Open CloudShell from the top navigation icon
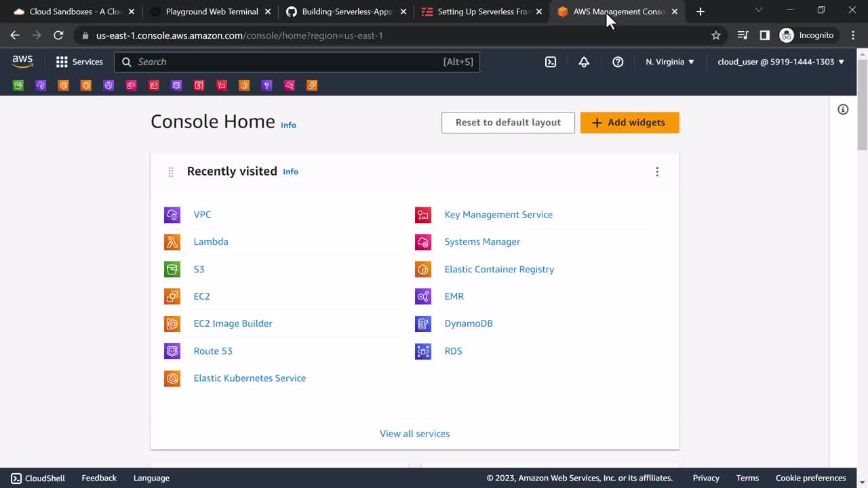This screenshot has width=868, height=488. (x=551, y=62)
